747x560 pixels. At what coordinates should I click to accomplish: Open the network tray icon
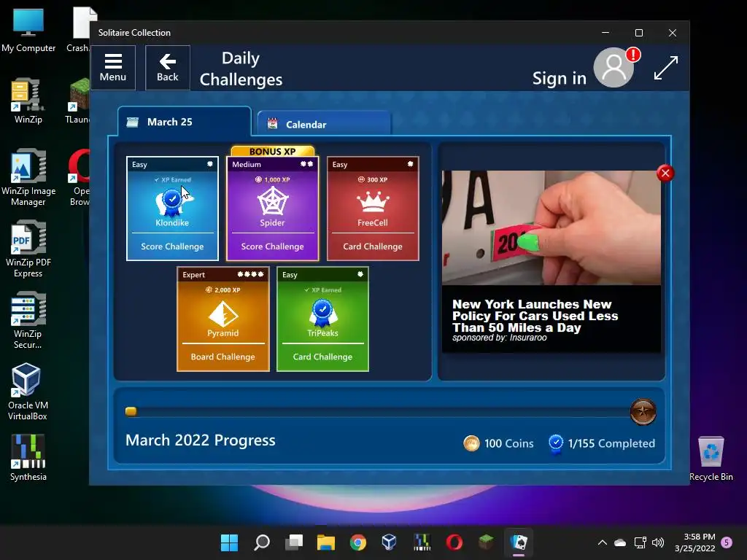click(x=640, y=542)
